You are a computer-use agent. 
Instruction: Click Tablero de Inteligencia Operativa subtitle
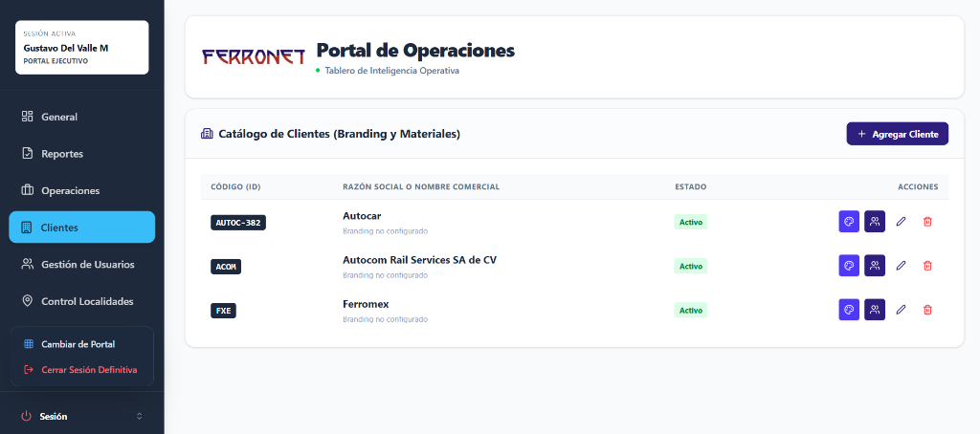click(x=391, y=71)
